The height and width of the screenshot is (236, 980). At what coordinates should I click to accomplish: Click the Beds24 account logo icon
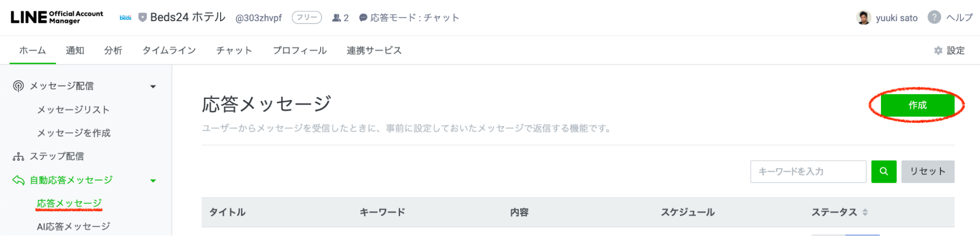(126, 18)
